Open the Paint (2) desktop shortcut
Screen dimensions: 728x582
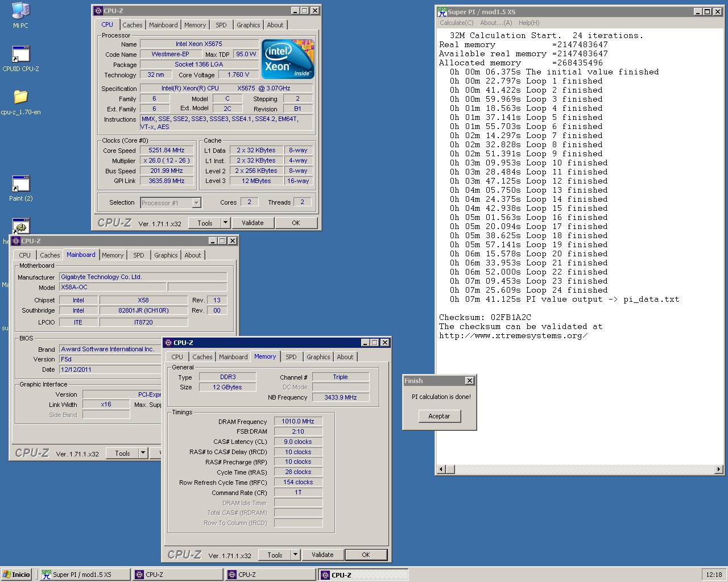(20, 188)
